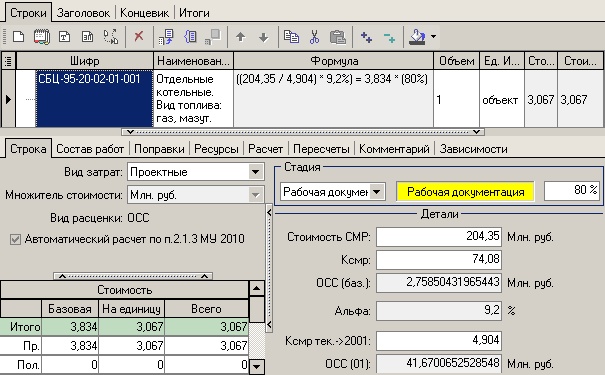The height and width of the screenshot is (375, 605).
Task: Cut with the scissors icon
Action: (314, 37)
